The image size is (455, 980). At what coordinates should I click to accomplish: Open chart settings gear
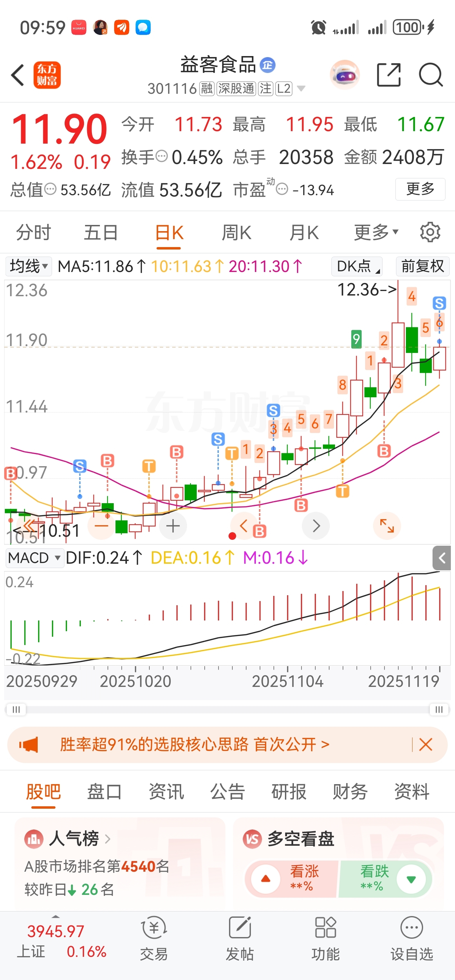point(430,232)
